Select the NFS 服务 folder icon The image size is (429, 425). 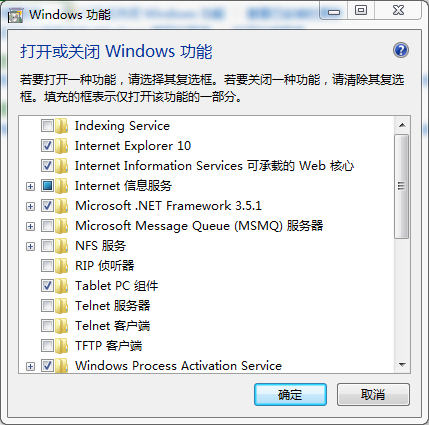coord(61,246)
